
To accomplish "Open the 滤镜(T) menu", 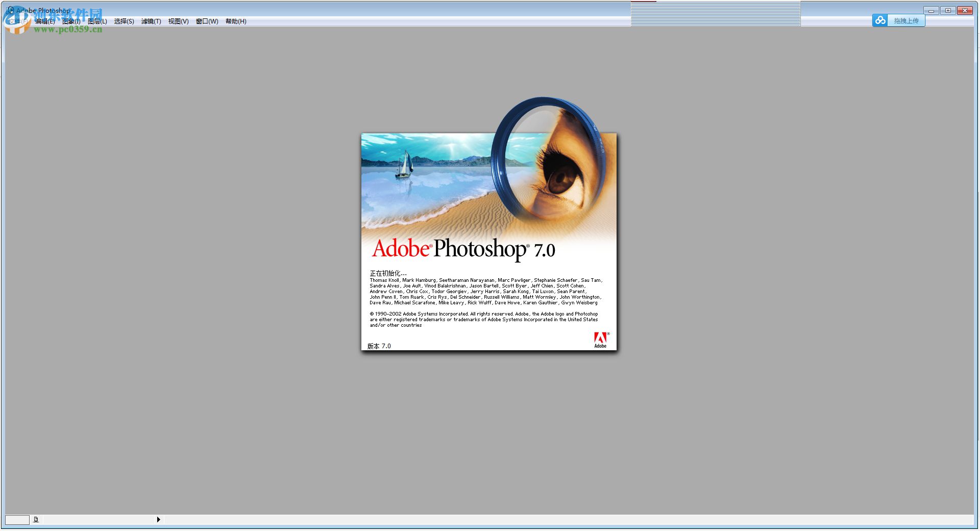I will 151,21.
